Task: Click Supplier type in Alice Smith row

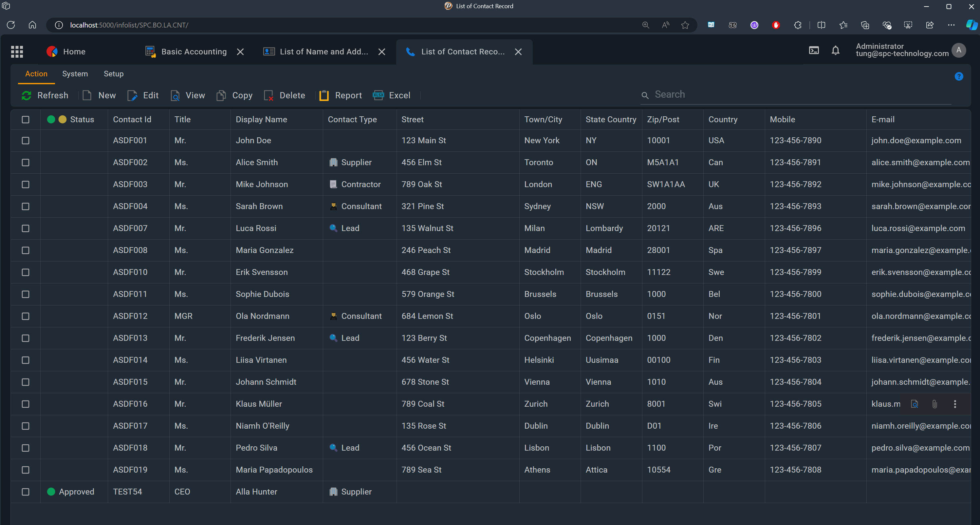Action: (350, 163)
